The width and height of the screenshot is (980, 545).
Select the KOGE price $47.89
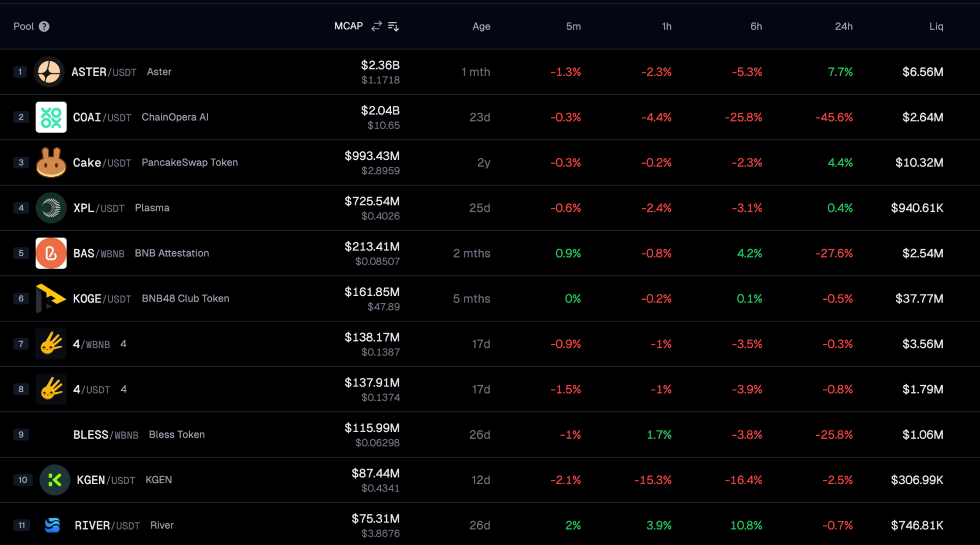tap(383, 307)
